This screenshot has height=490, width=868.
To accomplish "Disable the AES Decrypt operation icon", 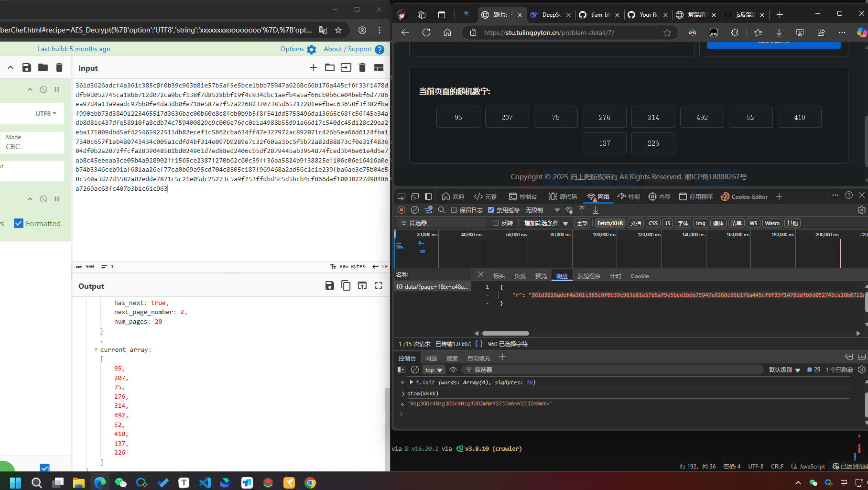I will [43, 89].
